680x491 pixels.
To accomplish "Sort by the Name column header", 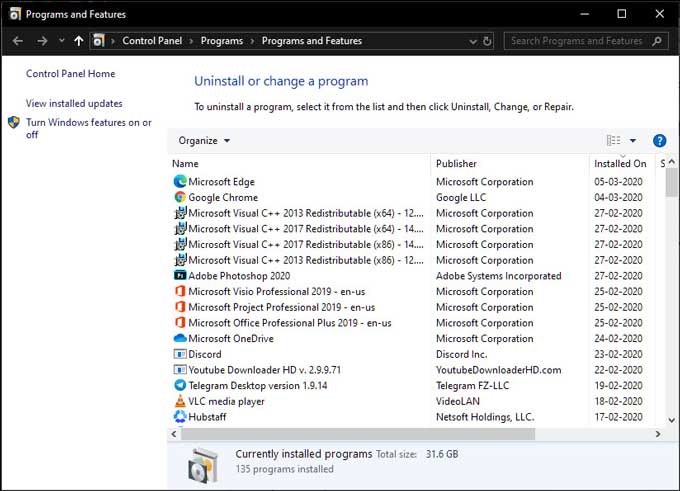I will click(x=185, y=164).
